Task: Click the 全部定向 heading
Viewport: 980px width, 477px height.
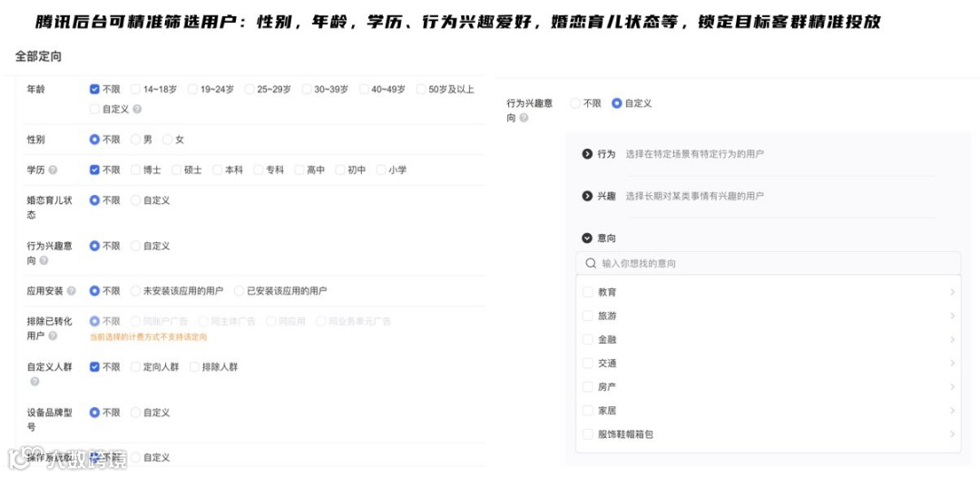Action: tap(38, 57)
